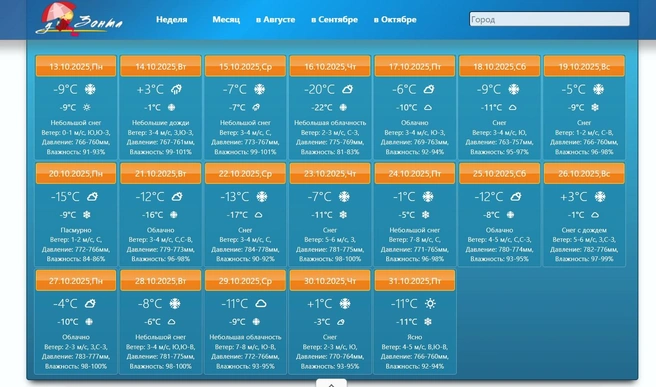Select the 31.10.2025, Пт date header

tap(415, 281)
